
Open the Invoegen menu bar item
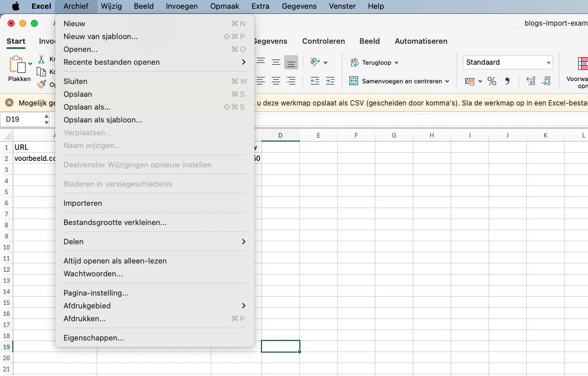182,6
